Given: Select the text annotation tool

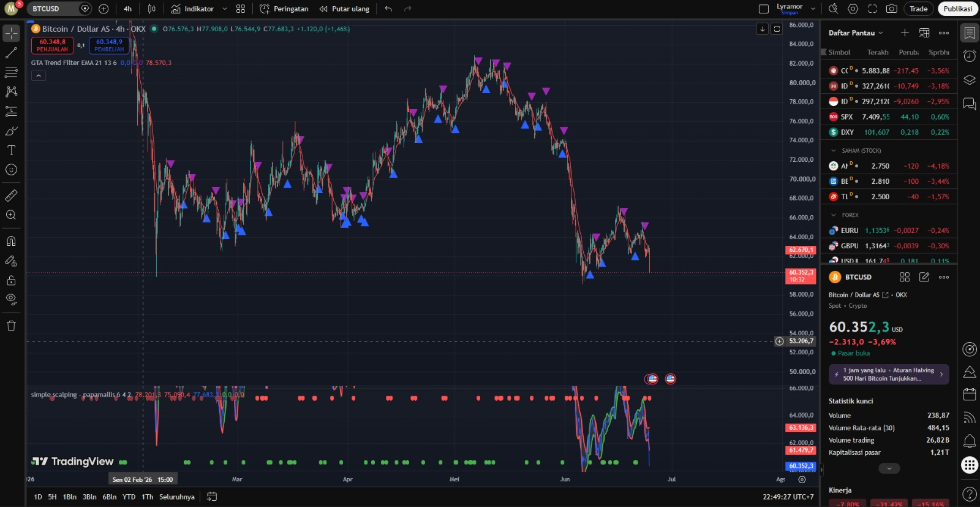Looking at the screenshot, I should (11, 150).
